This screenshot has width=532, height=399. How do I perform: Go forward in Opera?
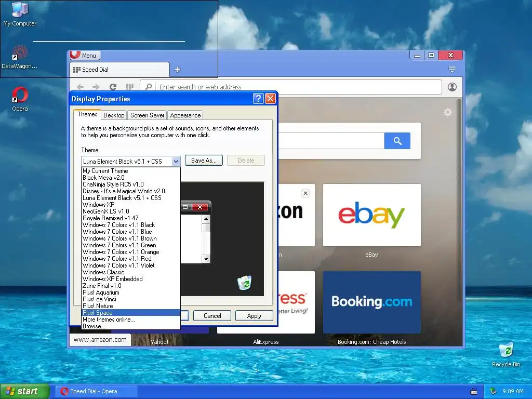(96, 87)
